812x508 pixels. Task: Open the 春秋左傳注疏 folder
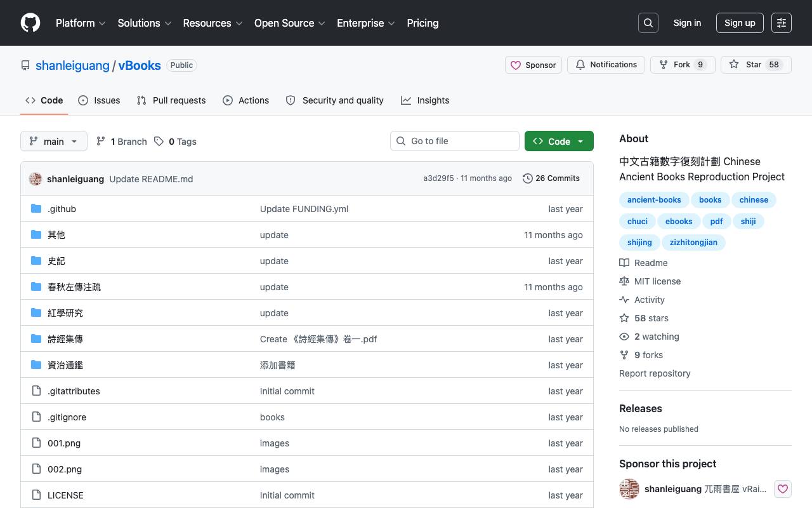pyautogui.click(x=74, y=287)
